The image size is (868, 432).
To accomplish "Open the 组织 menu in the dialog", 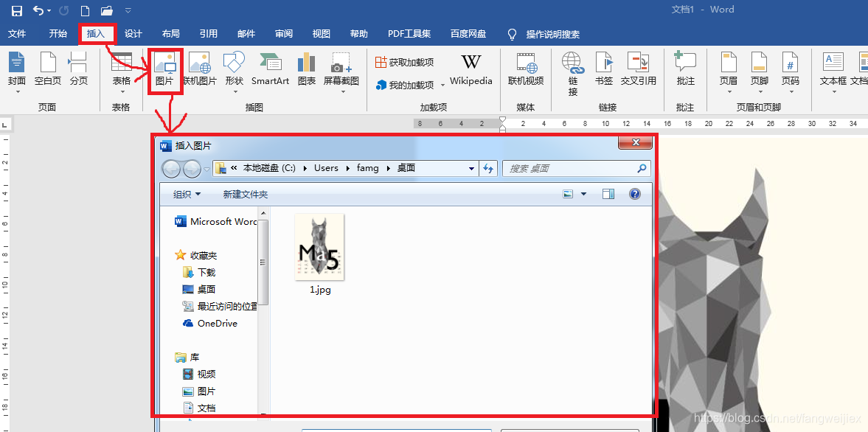I will tap(187, 194).
